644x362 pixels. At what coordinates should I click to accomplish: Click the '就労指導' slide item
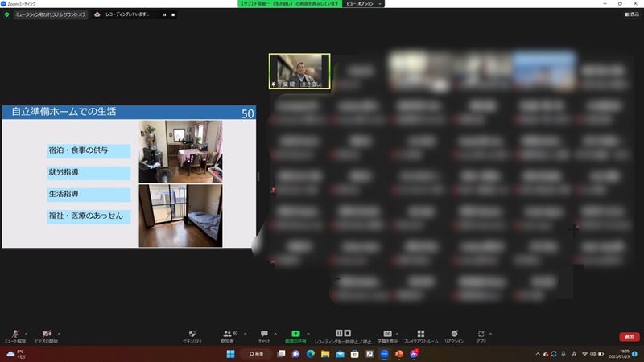pyautogui.click(x=89, y=172)
